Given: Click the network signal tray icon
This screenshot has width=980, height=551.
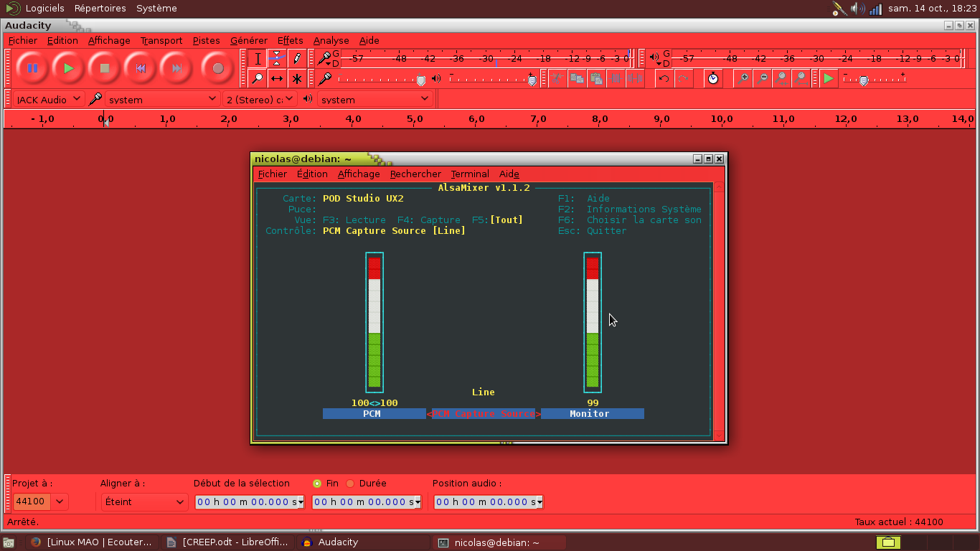Looking at the screenshot, I should pyautogui.click(x=875, y=9).
